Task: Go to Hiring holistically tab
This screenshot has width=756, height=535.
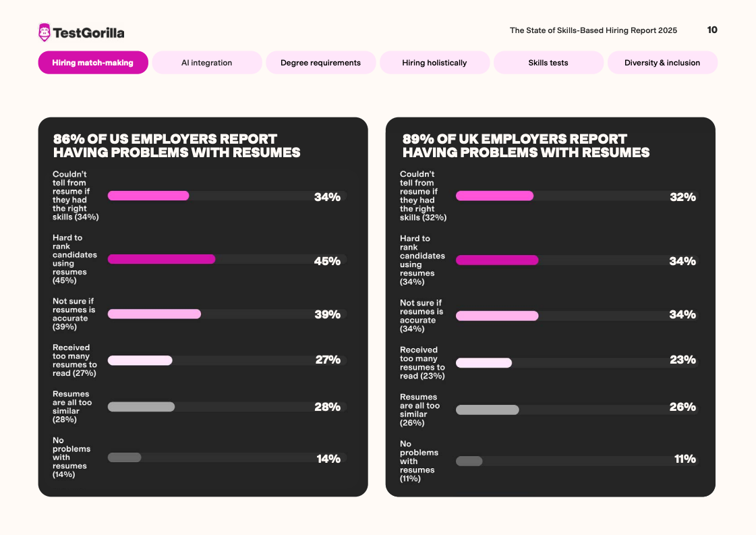Action: coord(434,63)
